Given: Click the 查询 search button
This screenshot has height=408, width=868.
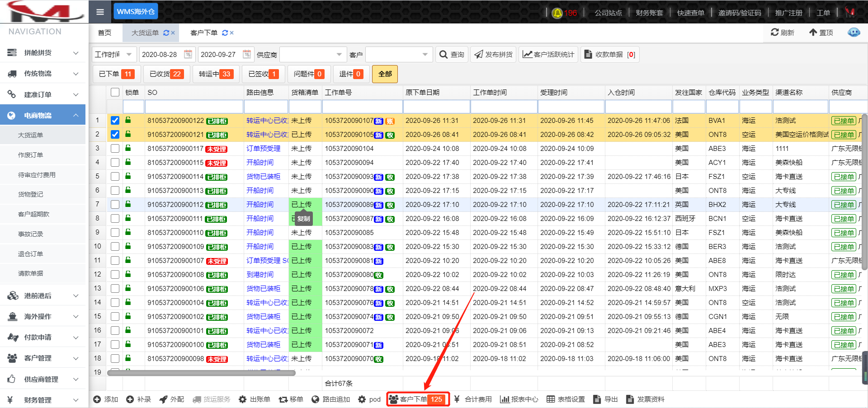Looking at the screenshot, I should pos(452,55).
